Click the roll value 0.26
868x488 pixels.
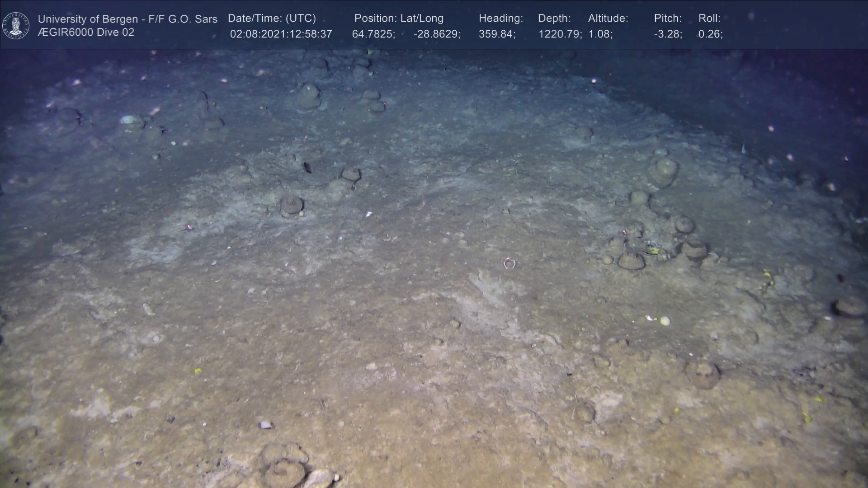pos(710,34)
